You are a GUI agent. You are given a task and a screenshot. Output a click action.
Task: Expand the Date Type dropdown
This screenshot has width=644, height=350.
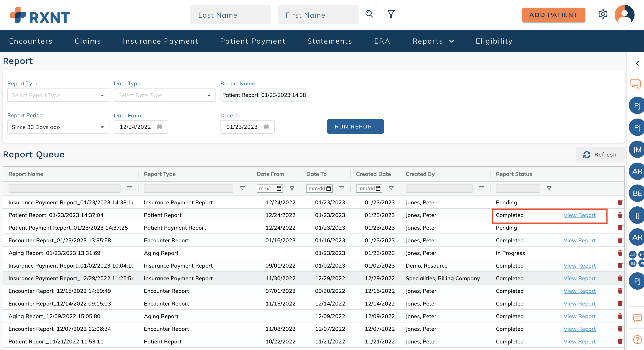coord(165,95)
